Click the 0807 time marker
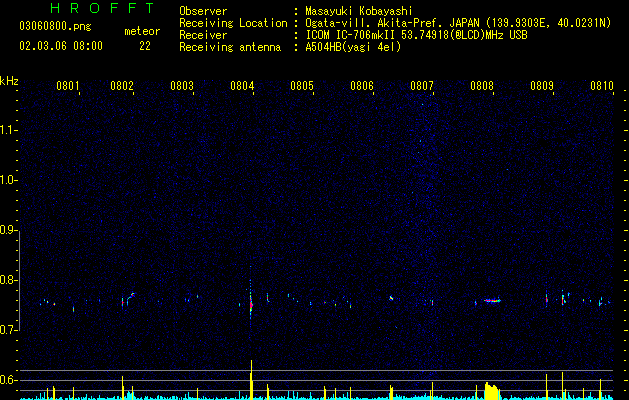The image size is (629, 400). pos(422,86)
